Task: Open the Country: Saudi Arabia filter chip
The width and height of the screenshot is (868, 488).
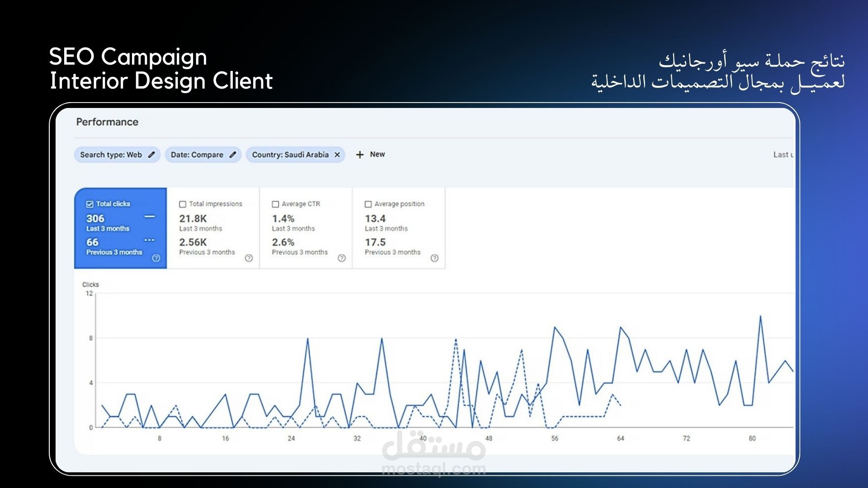Action: pos(290,155)
